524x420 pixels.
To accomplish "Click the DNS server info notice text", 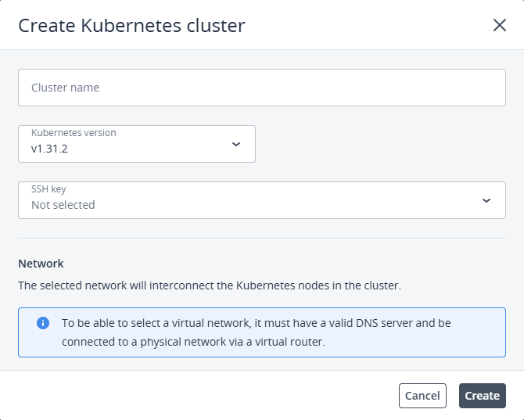I will pos(257,332).
